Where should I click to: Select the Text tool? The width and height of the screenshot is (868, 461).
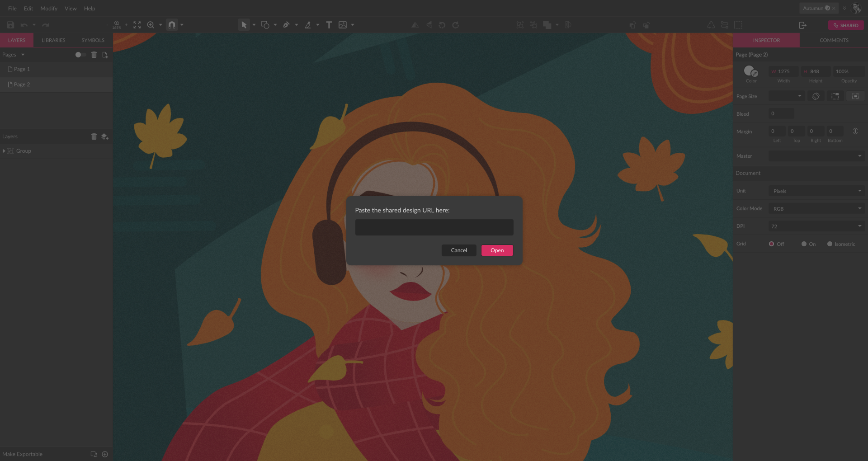329,25
